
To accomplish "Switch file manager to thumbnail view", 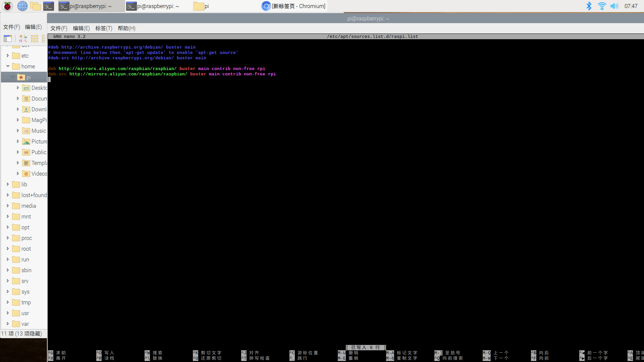I will point(23,39).
